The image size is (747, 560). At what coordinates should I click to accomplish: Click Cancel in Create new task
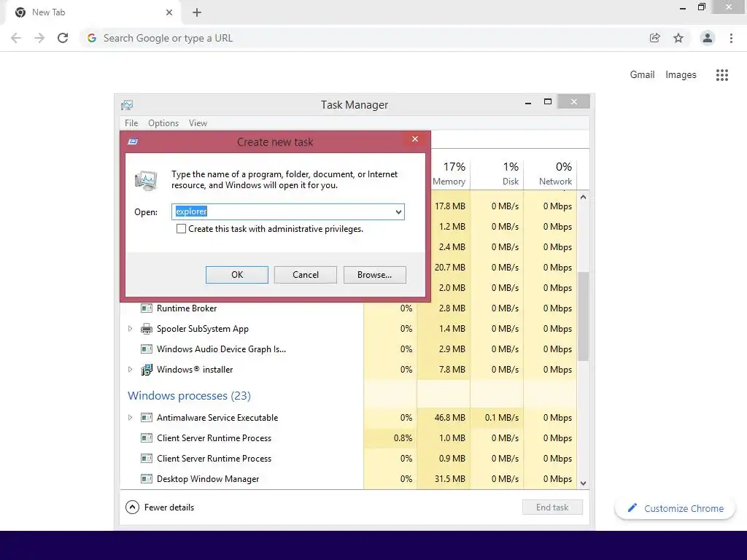(306, 275)
